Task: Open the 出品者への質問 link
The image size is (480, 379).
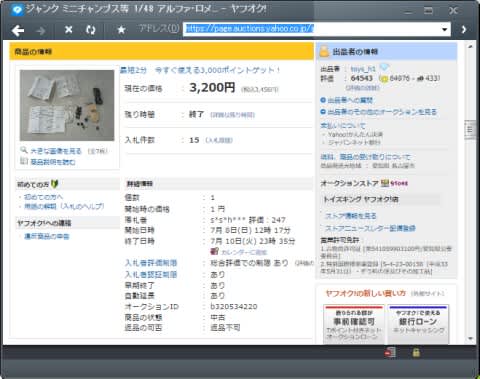Action: point(350,100)
